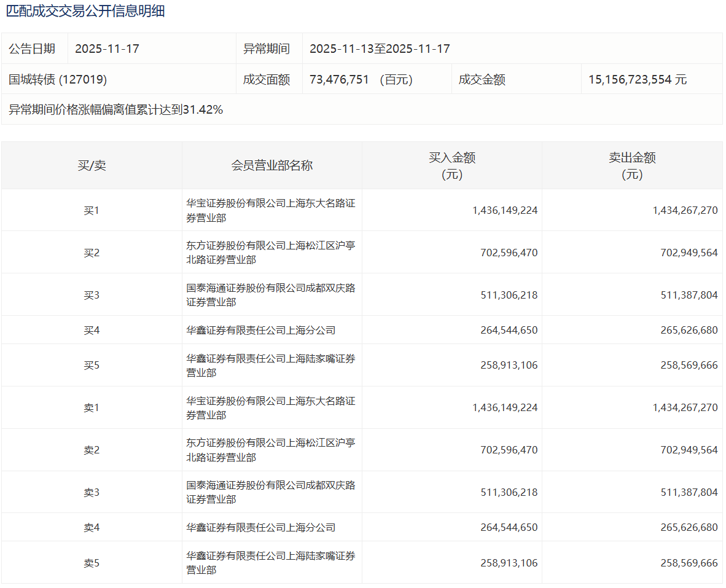Image resolution: width=726 pixels, height=588 pixels.
Task: Click 华宝证券 branch name in 卖1 row
Action: [x=271, y=408]
